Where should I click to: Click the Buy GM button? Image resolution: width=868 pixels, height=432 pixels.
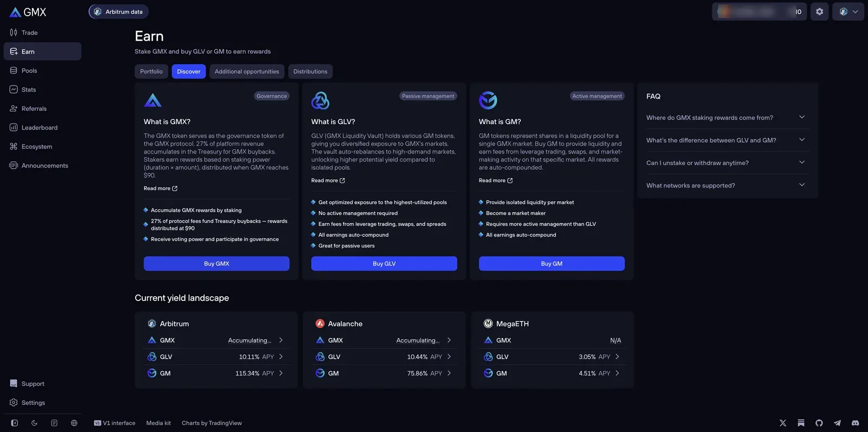(x=552, y=264)
